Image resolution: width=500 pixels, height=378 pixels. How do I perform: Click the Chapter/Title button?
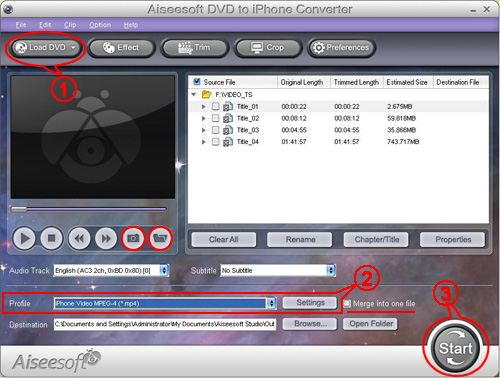point(376,240)
